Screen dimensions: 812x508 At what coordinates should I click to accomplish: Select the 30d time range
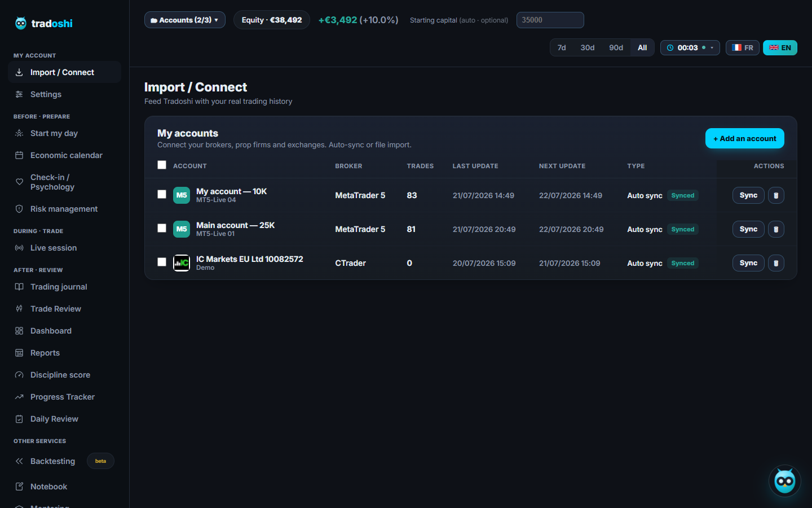click(588, 47)
